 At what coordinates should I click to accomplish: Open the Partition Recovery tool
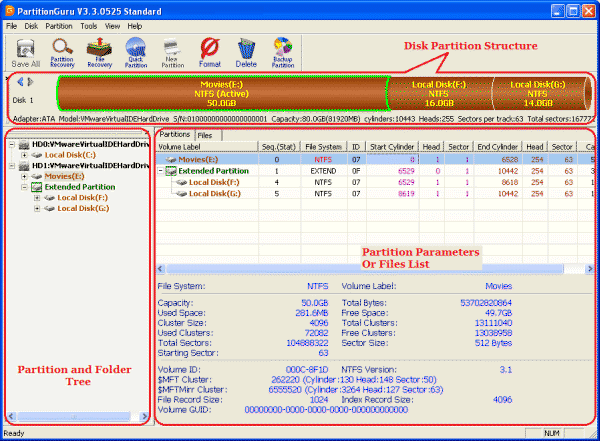click(62, 53)
